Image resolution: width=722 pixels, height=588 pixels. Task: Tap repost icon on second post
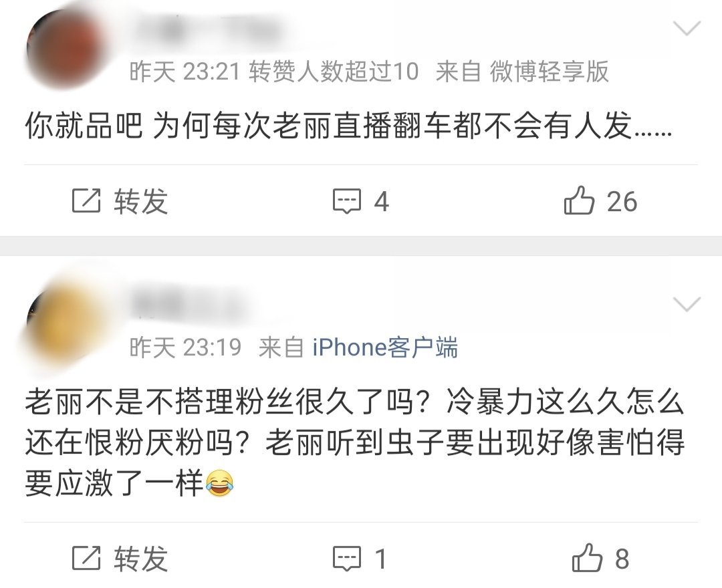click(x=86, y=558)
